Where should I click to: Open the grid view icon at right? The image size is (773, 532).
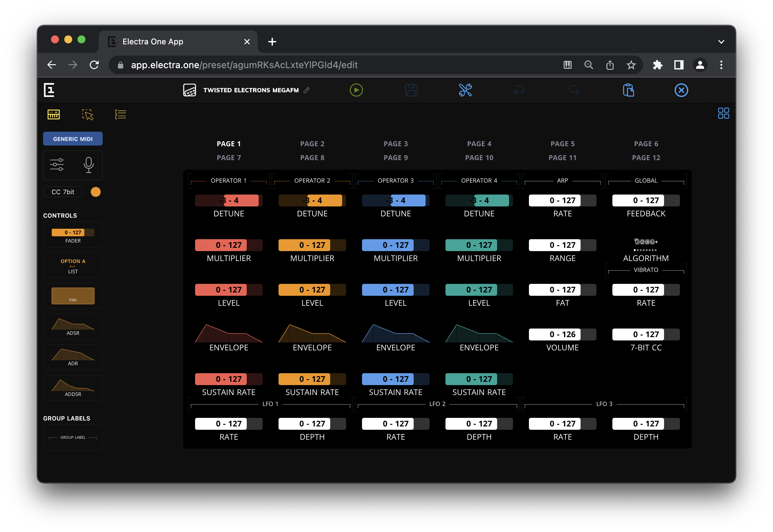[x=723, y=113]
